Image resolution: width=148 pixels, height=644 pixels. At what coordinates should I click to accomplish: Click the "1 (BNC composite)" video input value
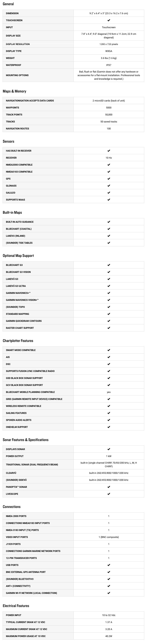pos(109,537)
